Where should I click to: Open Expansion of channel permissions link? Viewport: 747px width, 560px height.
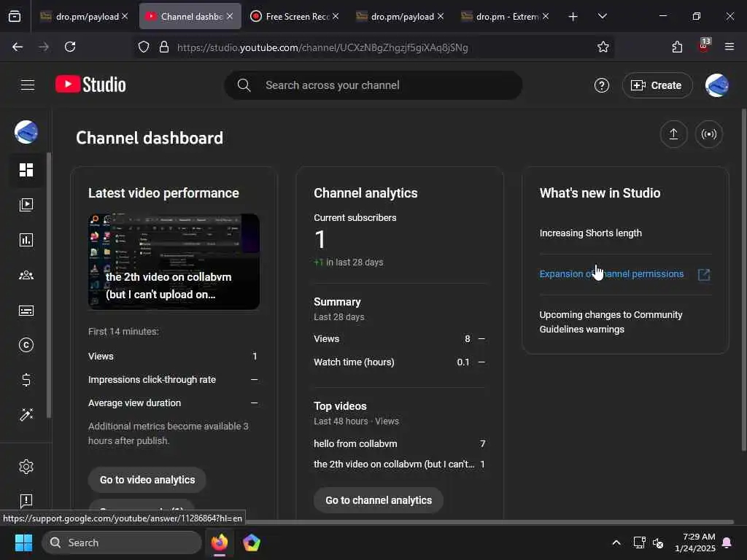point(611,274)
